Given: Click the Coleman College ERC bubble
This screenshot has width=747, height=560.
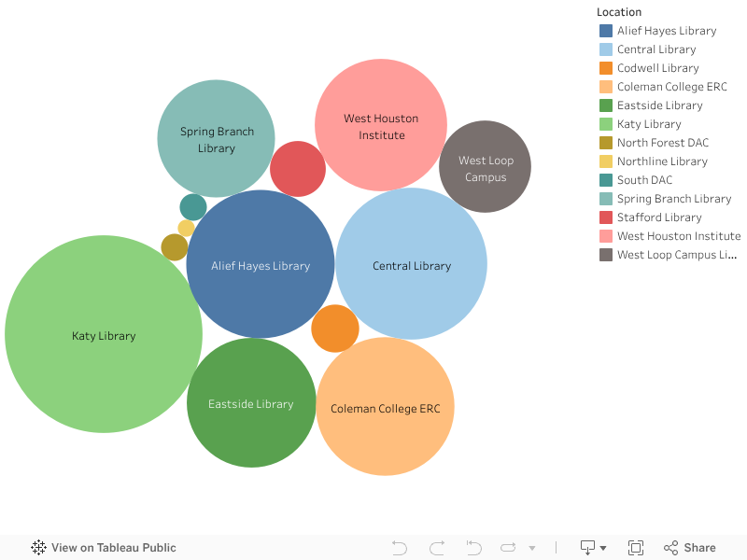Looking at the screenshot, I should (x=385, y=406).
